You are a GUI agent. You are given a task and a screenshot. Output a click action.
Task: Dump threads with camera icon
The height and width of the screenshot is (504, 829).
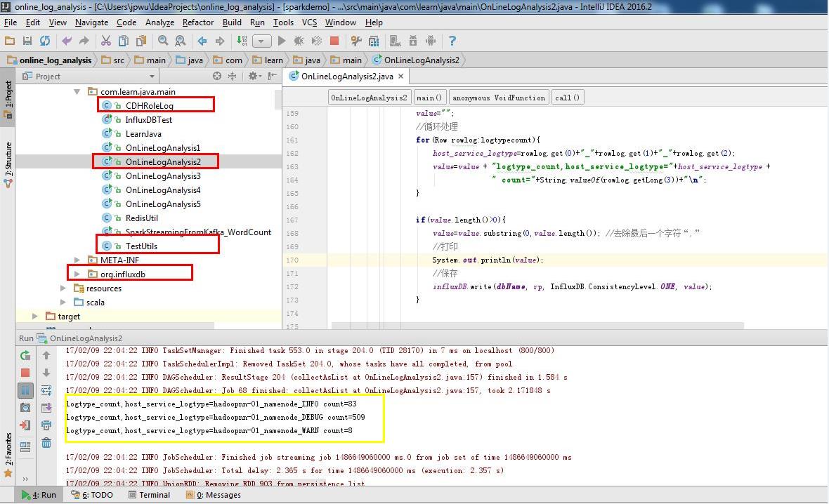pos(25,408)
